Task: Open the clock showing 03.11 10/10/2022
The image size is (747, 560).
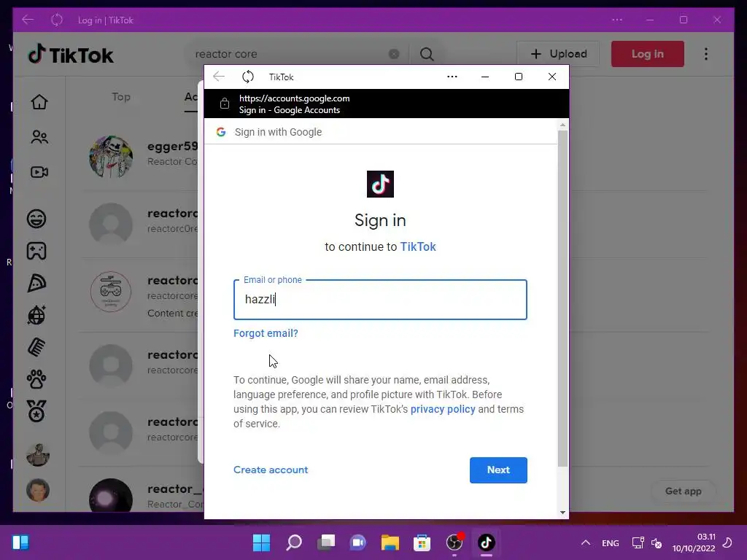Action: [x=694, y=542]
